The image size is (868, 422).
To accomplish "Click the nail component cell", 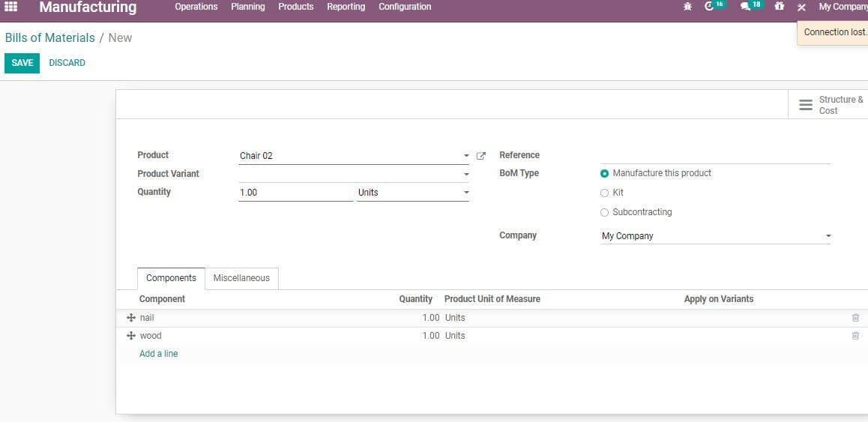I will pos(147,318).
